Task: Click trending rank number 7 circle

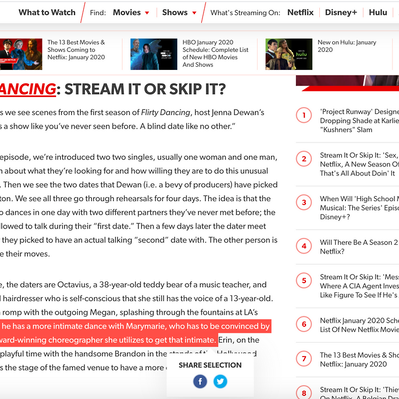Action: click(304, 359)
